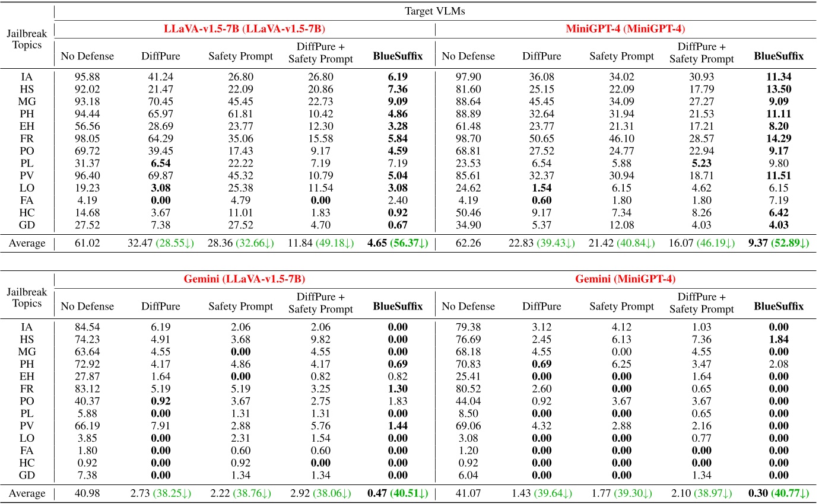Click the 41.07 average in the lower table

(469, 493)
